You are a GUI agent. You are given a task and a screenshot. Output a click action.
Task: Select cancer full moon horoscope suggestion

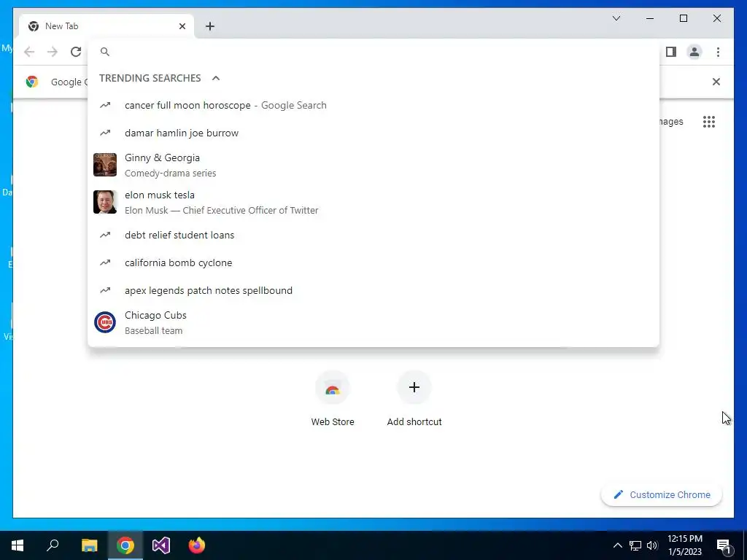pos(373,105)
